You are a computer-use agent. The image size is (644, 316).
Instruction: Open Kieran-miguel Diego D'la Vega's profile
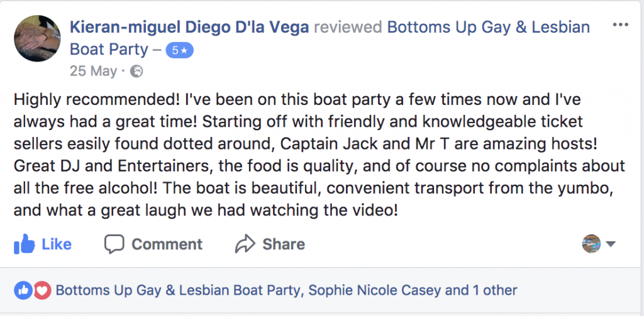coord(188,27)
